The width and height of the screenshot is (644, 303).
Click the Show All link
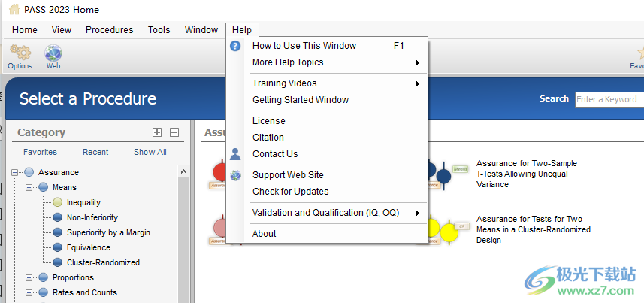[x=150, y=152]
